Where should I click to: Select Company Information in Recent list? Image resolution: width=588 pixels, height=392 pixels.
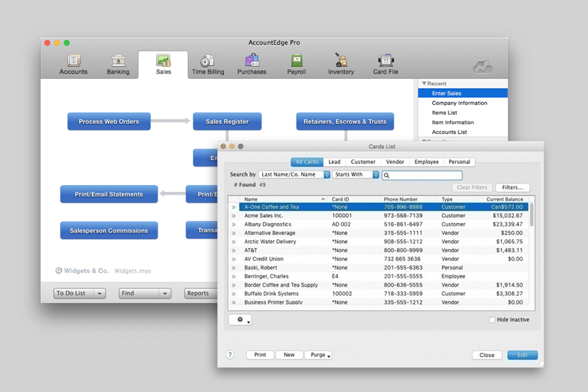pos(463,103)
